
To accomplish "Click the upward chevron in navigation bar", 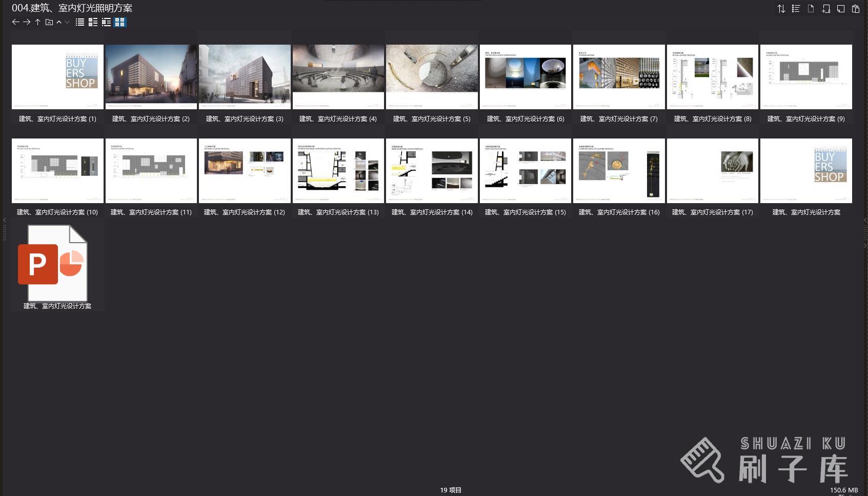I will click(59, 22).
